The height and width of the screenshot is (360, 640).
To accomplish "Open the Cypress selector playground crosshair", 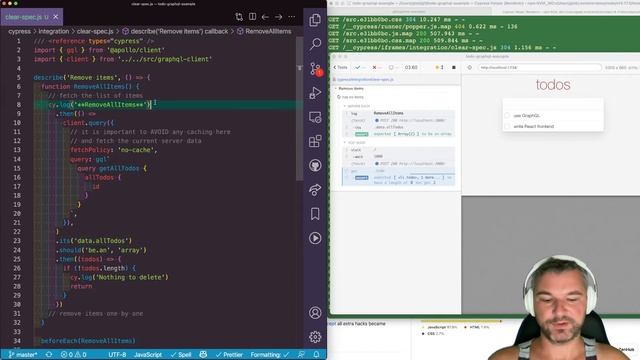I will coord(469,67).
